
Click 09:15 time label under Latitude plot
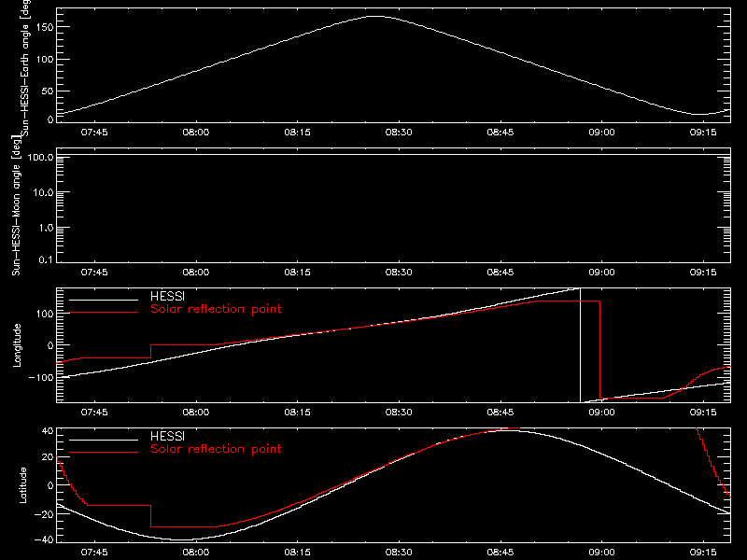point(703,553)
